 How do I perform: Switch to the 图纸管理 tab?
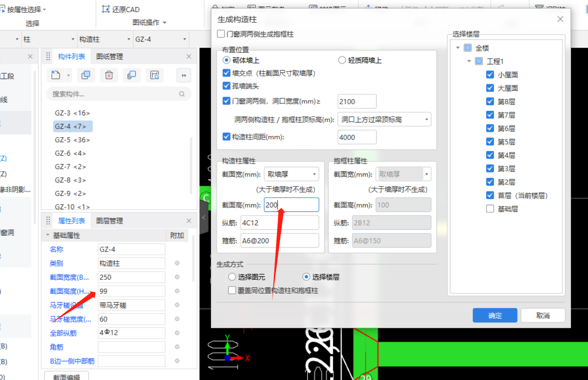click(x=109, y=57)
